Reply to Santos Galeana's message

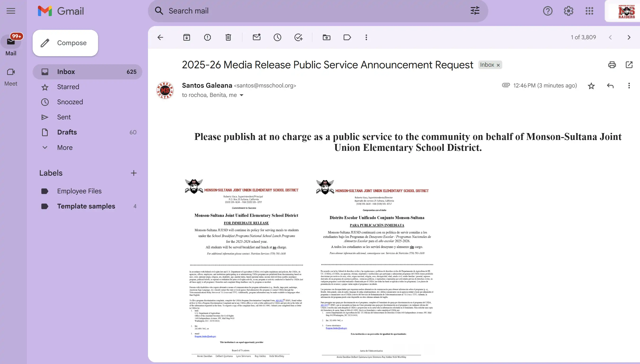click(610, 86)
